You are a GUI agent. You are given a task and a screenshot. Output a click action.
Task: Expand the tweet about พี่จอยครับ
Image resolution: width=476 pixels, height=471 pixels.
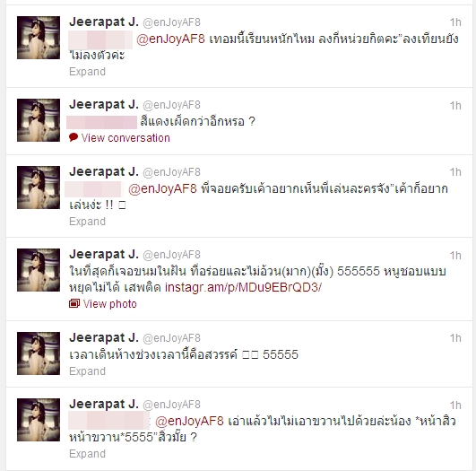88,222
